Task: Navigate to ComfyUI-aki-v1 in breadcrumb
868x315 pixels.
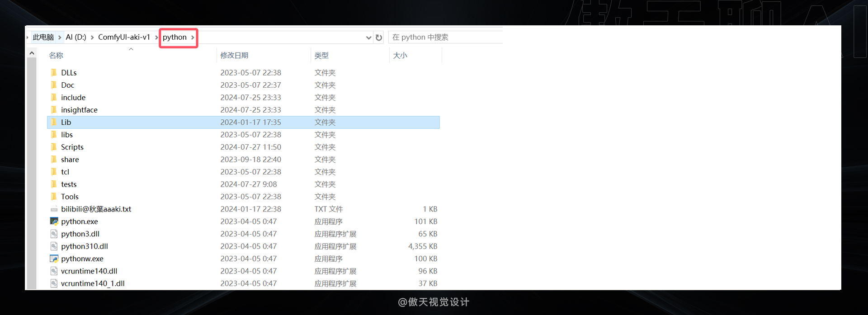Action: 124,37
